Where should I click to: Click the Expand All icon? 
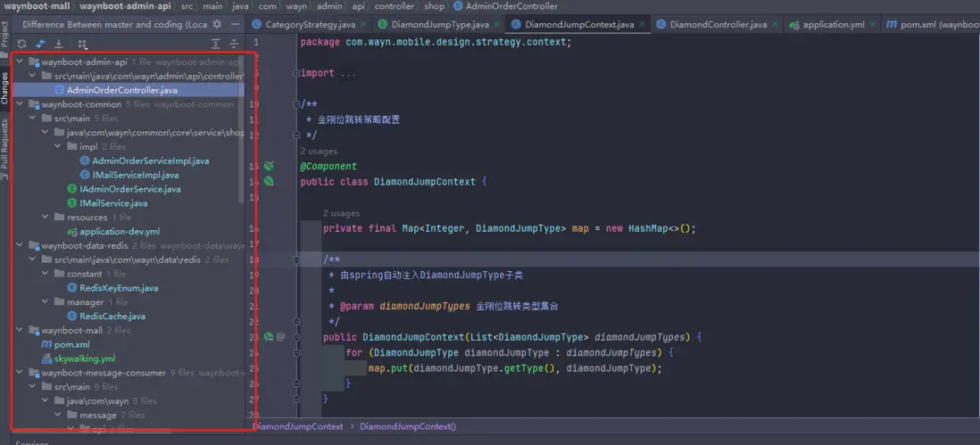(x=216, y=44)
